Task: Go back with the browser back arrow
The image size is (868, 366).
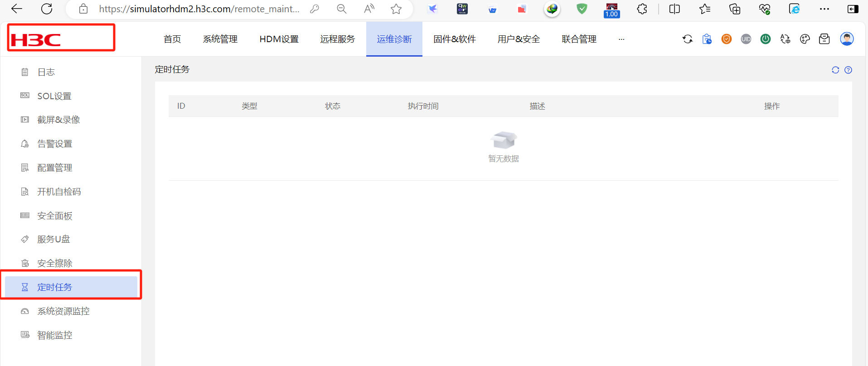Action: [17, 9]
